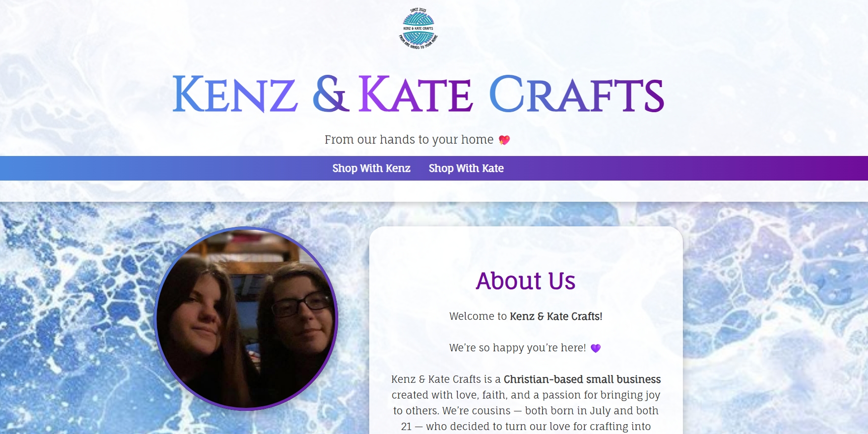Click the sparkling heart emoji beside tagline
868x434 pixels.
coord(504,140)
